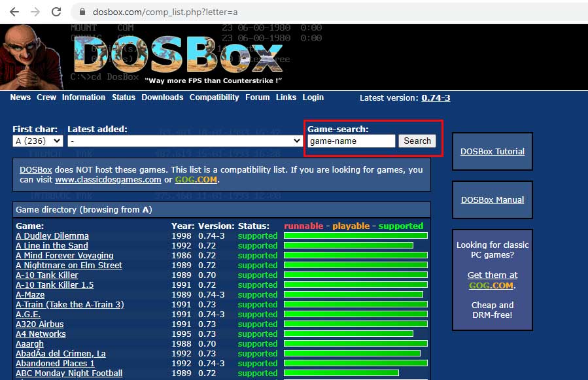Viewport: 588px width, 380px height.
Task: Open the Compatibility menu item
Action: [214, 97]
